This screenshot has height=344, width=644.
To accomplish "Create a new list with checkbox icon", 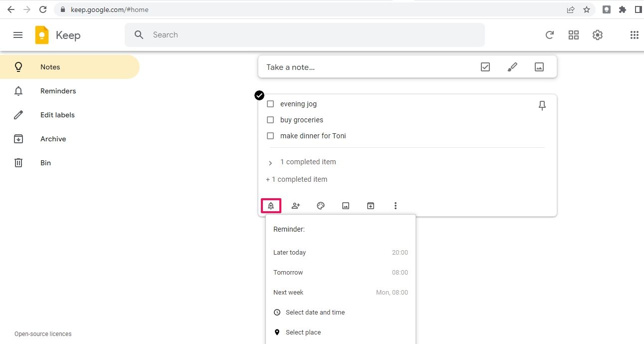I will (485, 67).
